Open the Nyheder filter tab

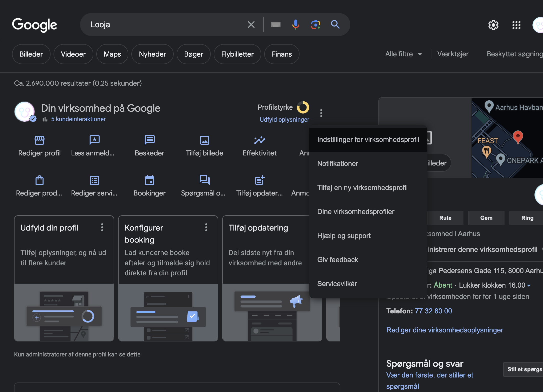coord(152,54)
